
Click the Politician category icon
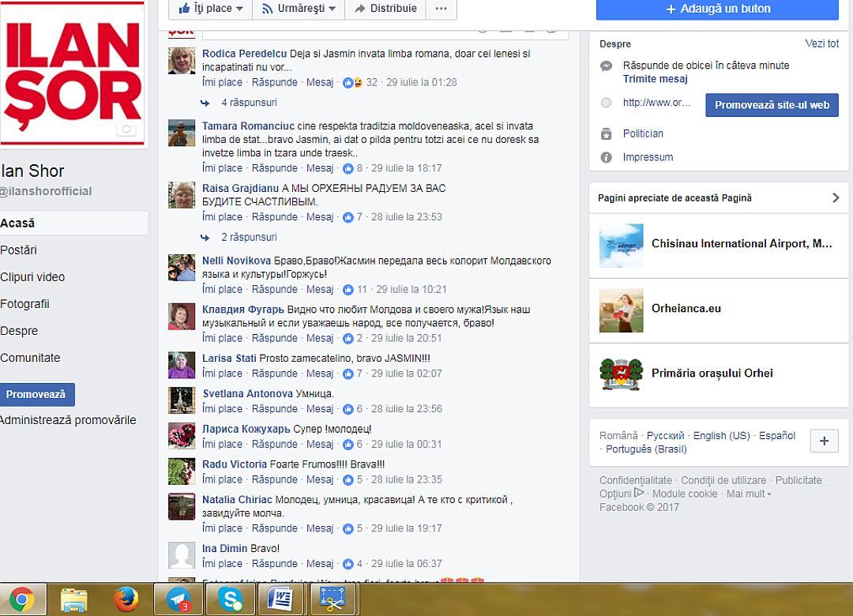point(606,134)
